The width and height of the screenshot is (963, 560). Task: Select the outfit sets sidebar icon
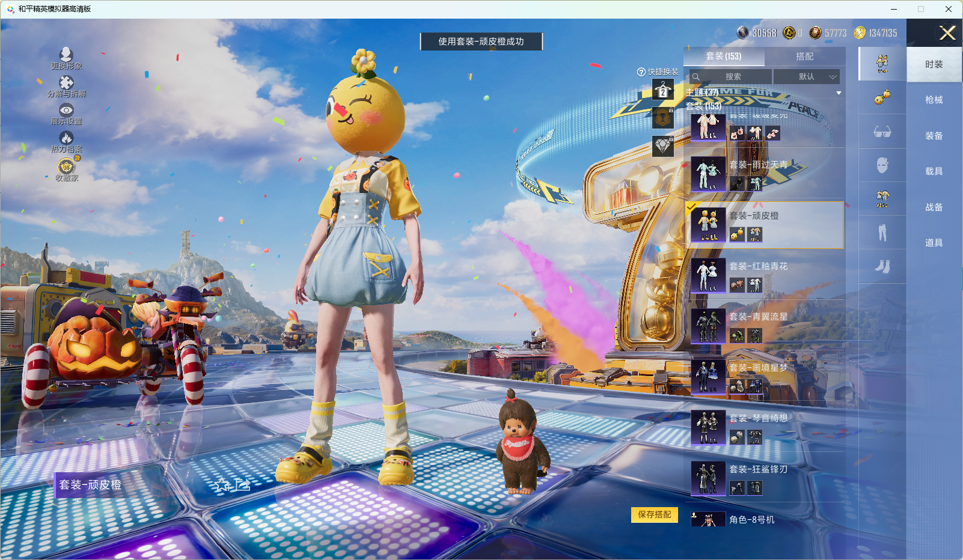pos(882,64)
